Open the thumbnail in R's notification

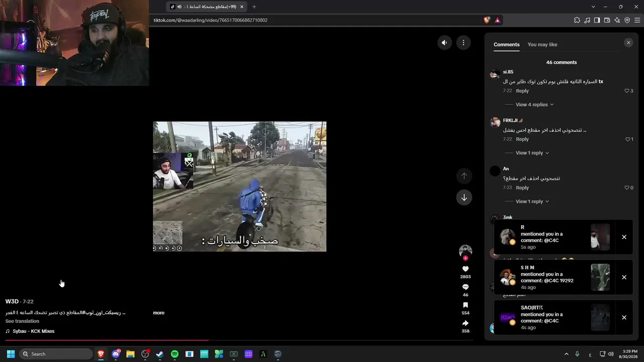click(x=600, y=237)
